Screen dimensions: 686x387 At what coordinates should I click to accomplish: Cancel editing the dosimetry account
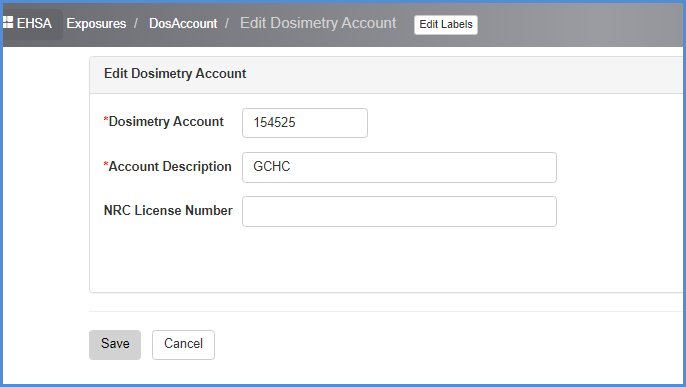(183, 345)
